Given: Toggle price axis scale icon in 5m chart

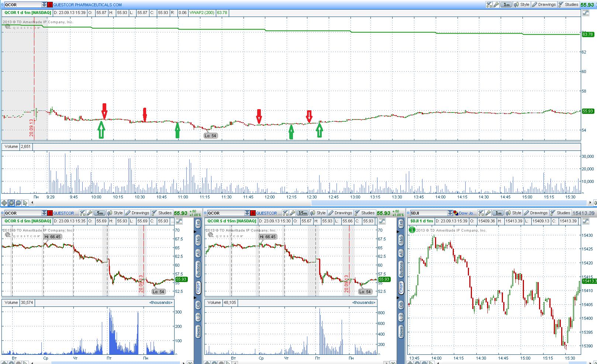Looking at the screenshot, I should tap(179, 221).
